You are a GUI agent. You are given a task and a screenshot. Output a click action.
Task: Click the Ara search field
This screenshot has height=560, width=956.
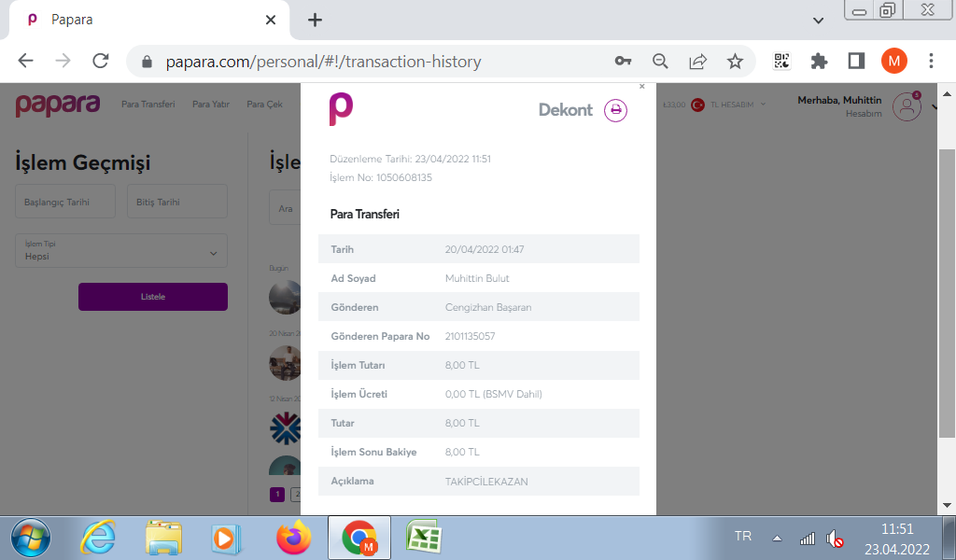click(286, 208)
